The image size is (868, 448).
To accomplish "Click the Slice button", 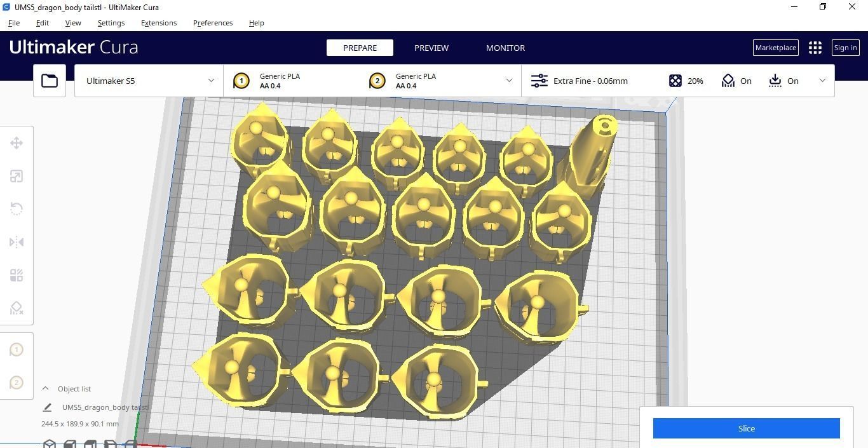I will tap(747, 428).
